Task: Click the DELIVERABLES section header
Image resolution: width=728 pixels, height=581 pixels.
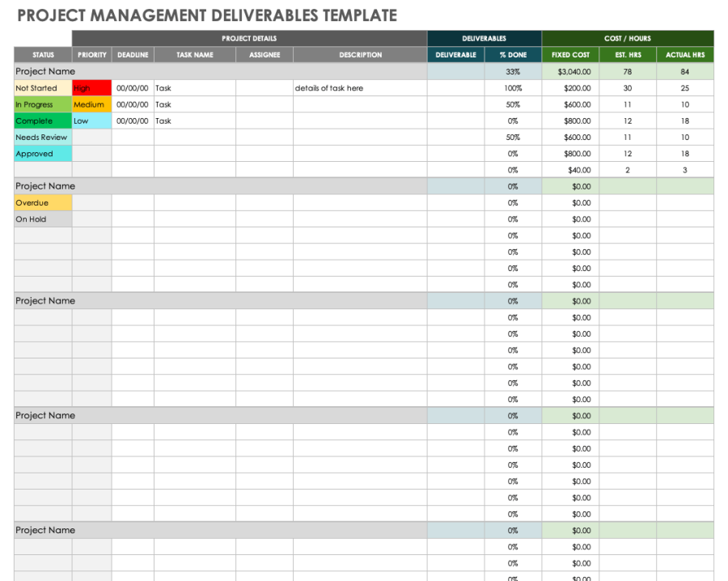Action: tap(484, 37)
